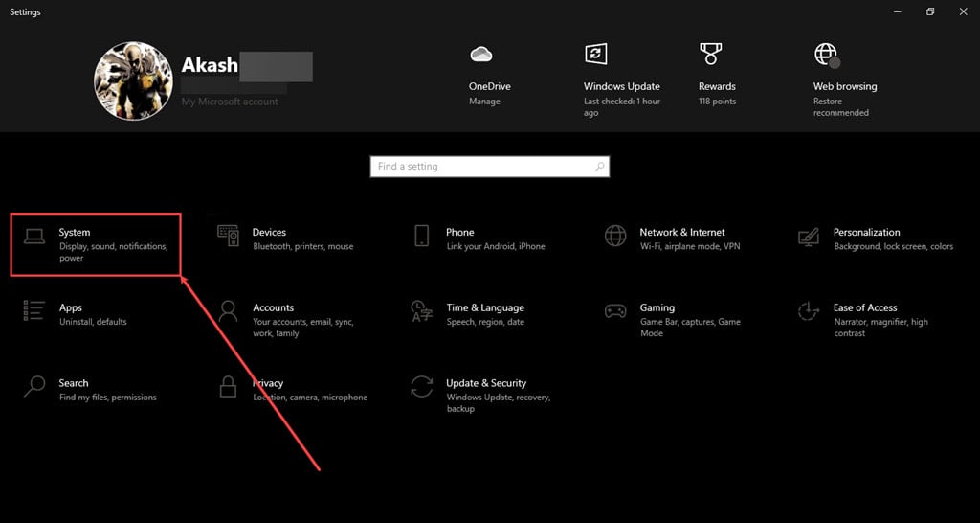This screenshot has height=523, width=980.
Task: Click the Web browsing globe icon
Action: pyautogui.click(x=827, y=55)
